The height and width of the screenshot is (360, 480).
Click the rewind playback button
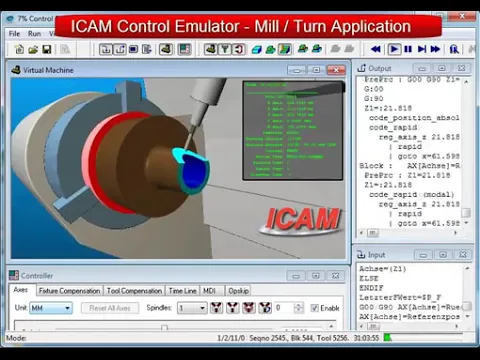376,49
